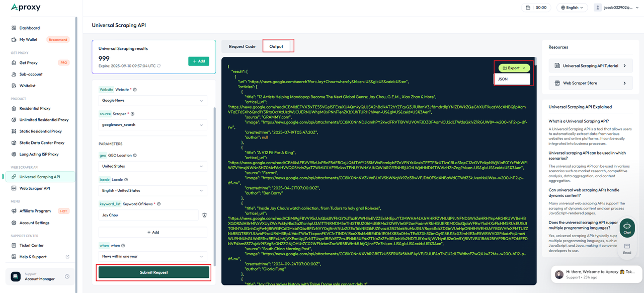Click into the Jay Chou keyword field
Image resolution: width=644 pixels, height=293 pixels.
pyautogui.click(x=148, y=215)
